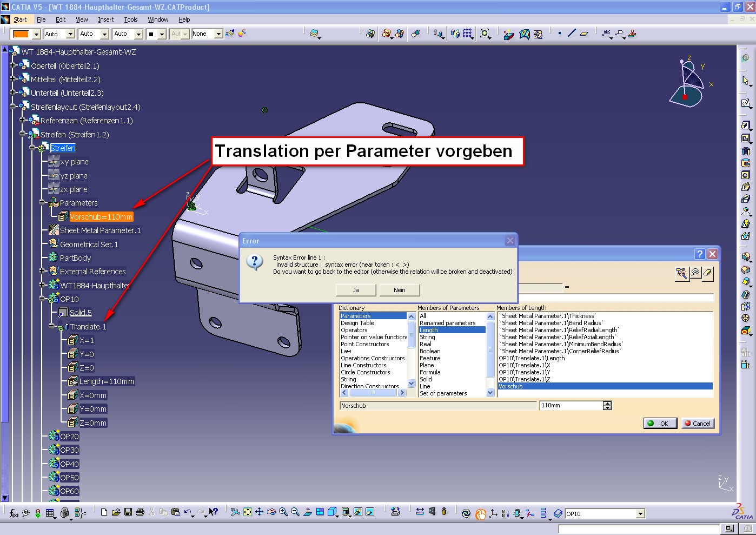Select OP10\Translate.1\Length in members list
This screenshot has width=756, height=535.
coord(532,358)
